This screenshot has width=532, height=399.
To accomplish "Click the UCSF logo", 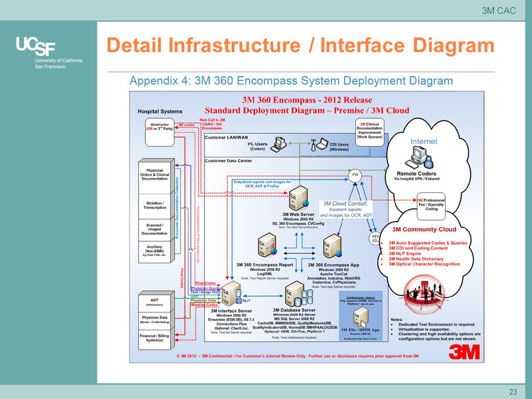I will (x=35, y=46).
